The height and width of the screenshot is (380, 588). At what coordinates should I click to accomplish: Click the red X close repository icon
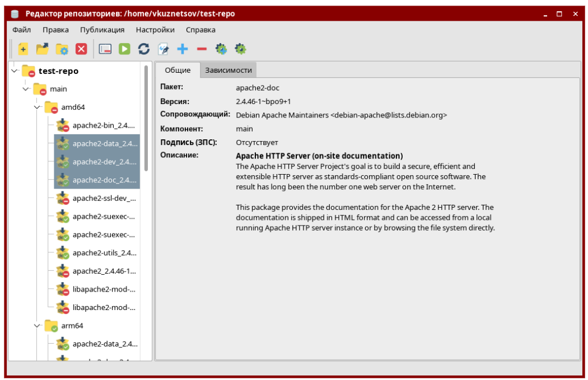81,49
